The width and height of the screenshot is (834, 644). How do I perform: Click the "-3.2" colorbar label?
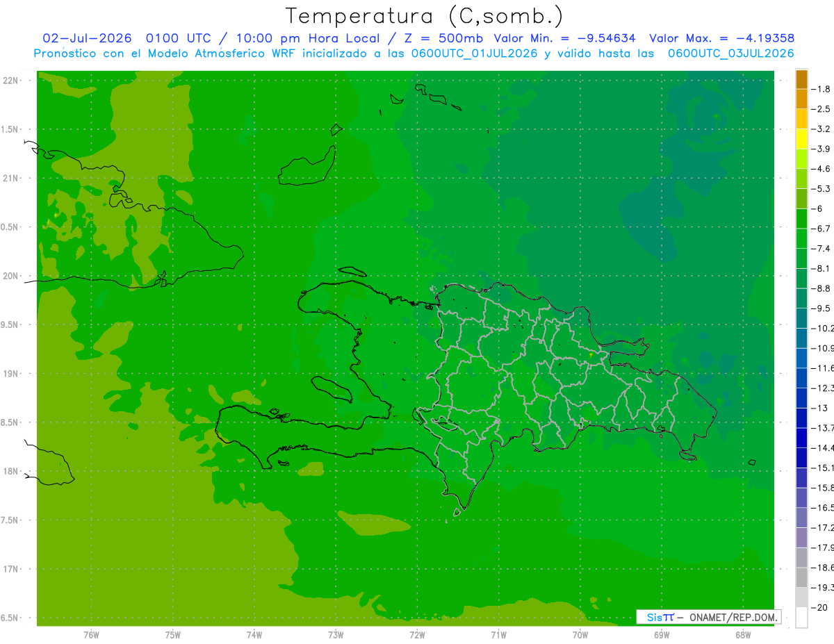tap(821, 129)
